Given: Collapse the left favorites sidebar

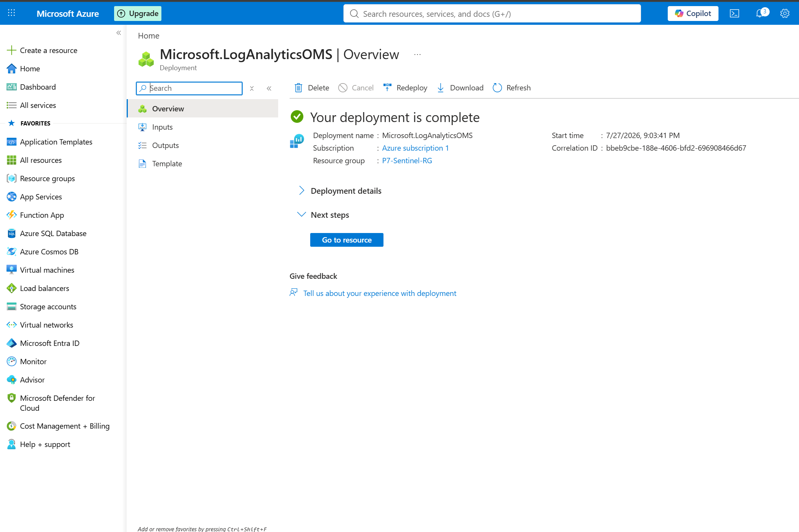Looking at the screenshot, I should click(119, 33).
